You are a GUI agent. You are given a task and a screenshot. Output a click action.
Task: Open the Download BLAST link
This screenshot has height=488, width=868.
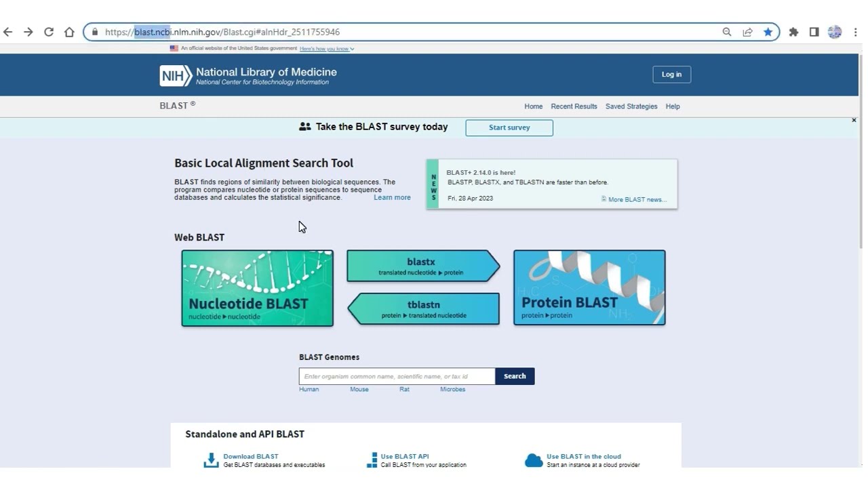point(251,456)
